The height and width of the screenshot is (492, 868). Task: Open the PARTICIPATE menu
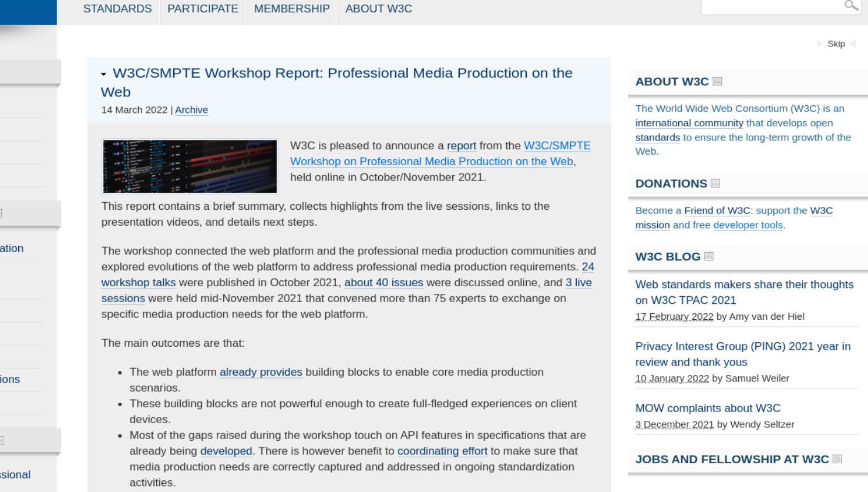203,9
